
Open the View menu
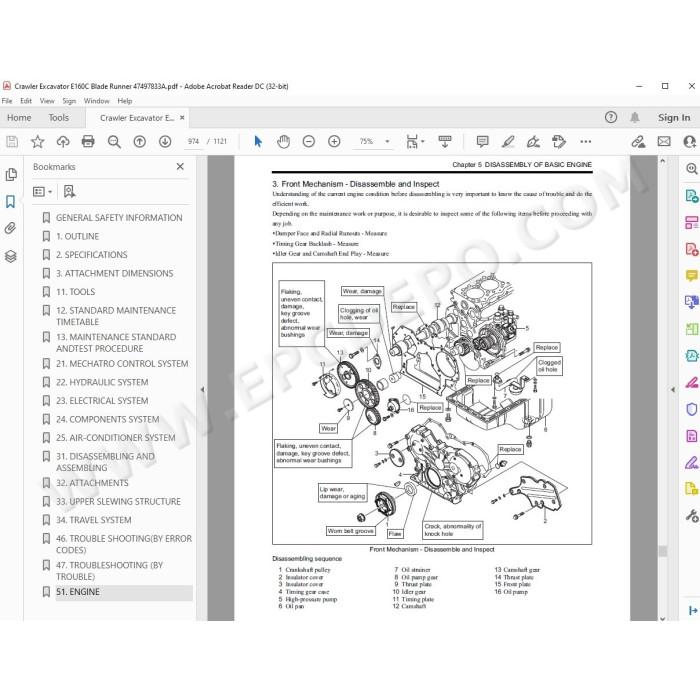[47, 101]
